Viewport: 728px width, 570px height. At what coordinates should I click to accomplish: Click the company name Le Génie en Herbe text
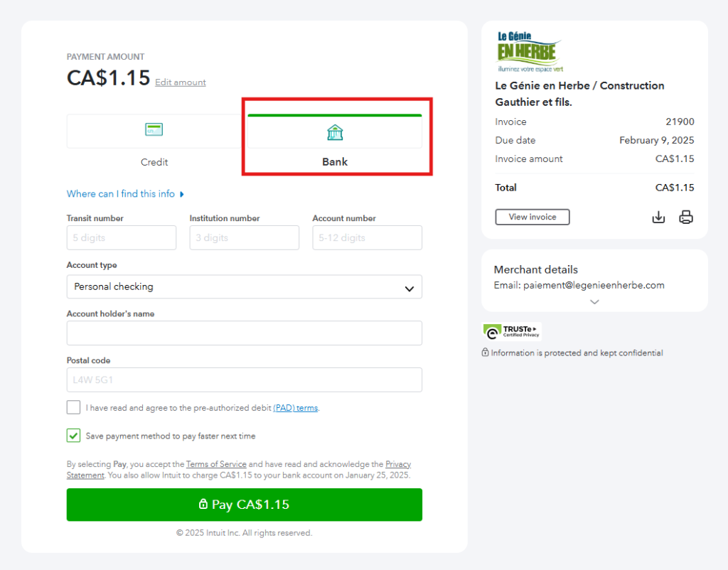pos(579,94)
